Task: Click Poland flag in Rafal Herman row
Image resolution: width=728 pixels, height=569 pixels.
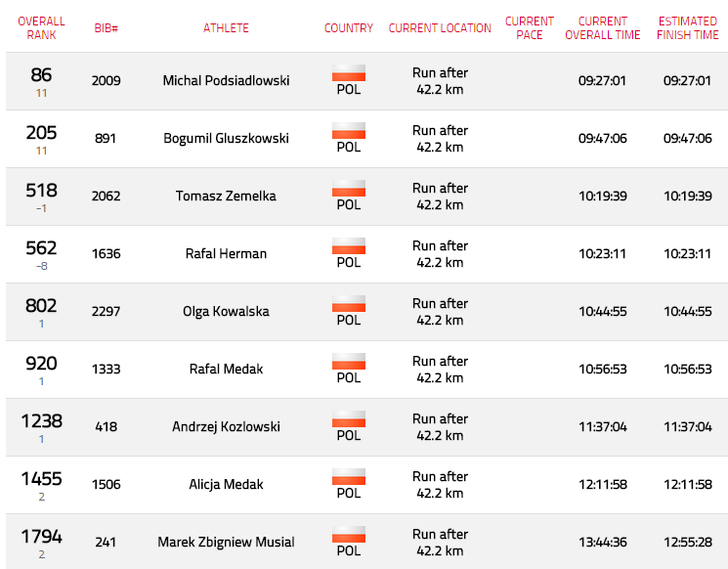Action: point(349,245)
